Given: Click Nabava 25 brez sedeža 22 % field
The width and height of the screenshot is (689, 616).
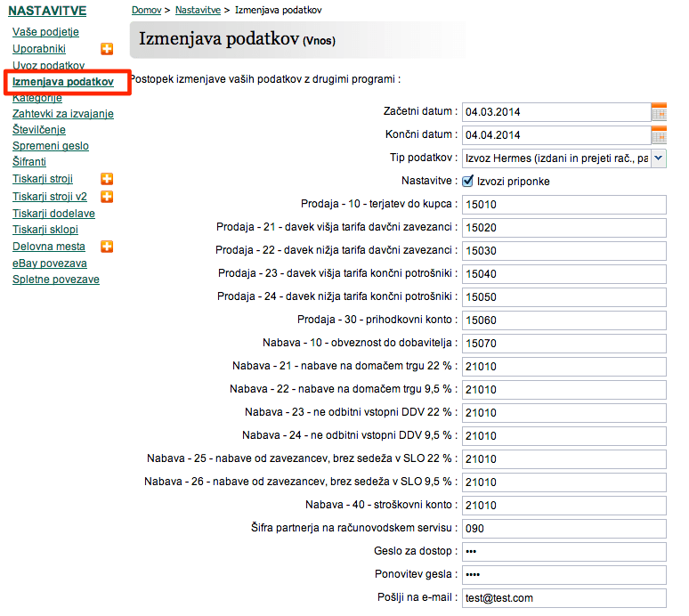Looking at the screenshot, I should tap(564, 459).
